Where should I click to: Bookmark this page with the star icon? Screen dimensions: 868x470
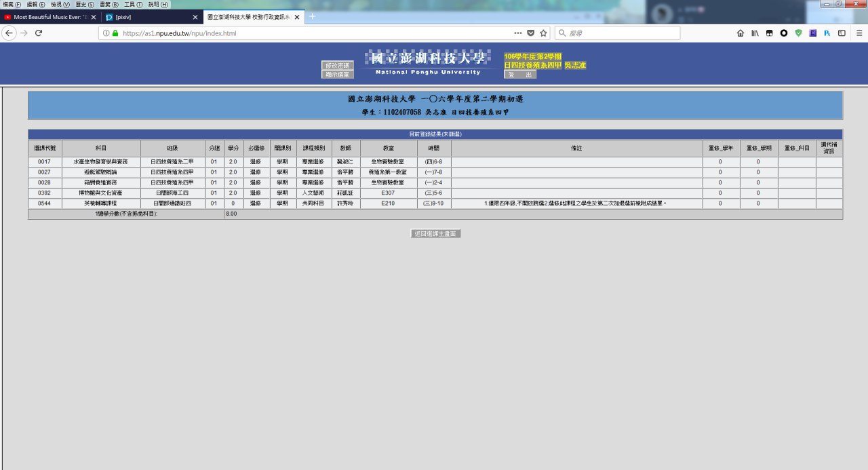543,33
